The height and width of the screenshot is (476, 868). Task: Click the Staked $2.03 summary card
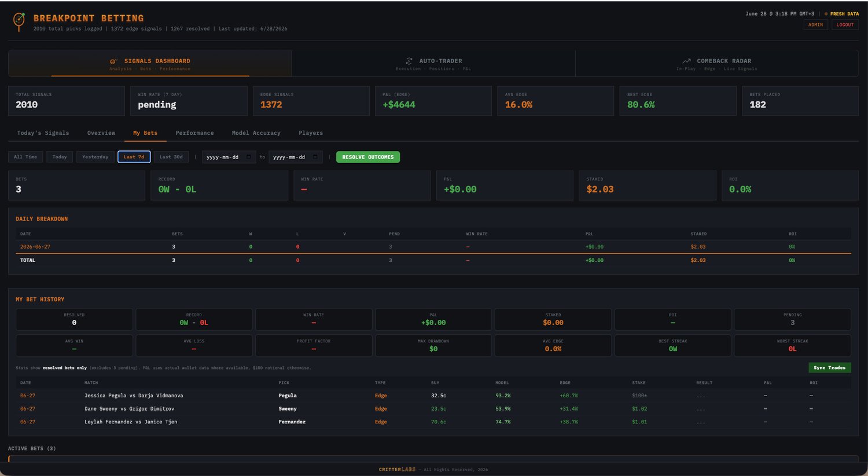point(648,186)
